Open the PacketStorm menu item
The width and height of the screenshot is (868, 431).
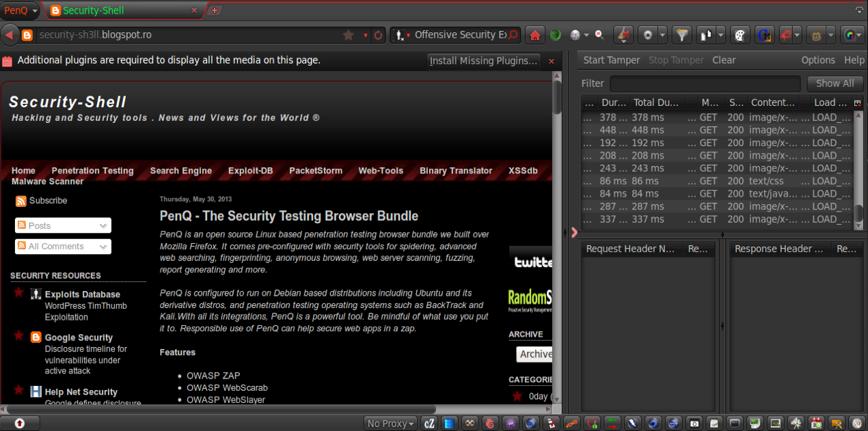click(316, 171)
